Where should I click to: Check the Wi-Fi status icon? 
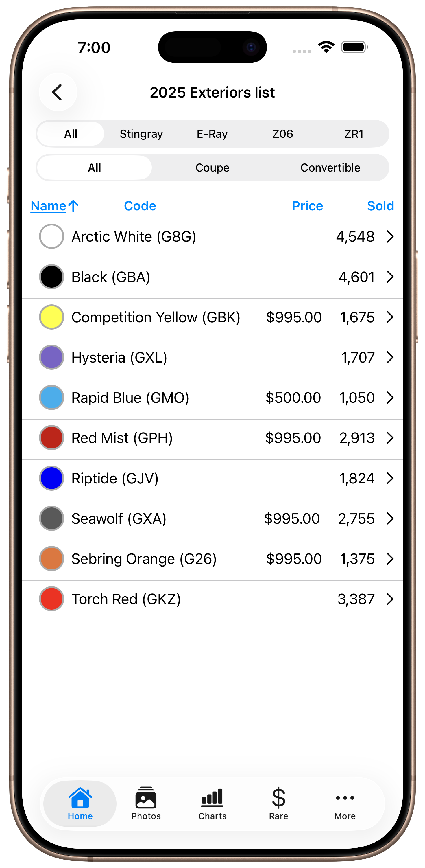pyautogui.click(x=326, y=47)
